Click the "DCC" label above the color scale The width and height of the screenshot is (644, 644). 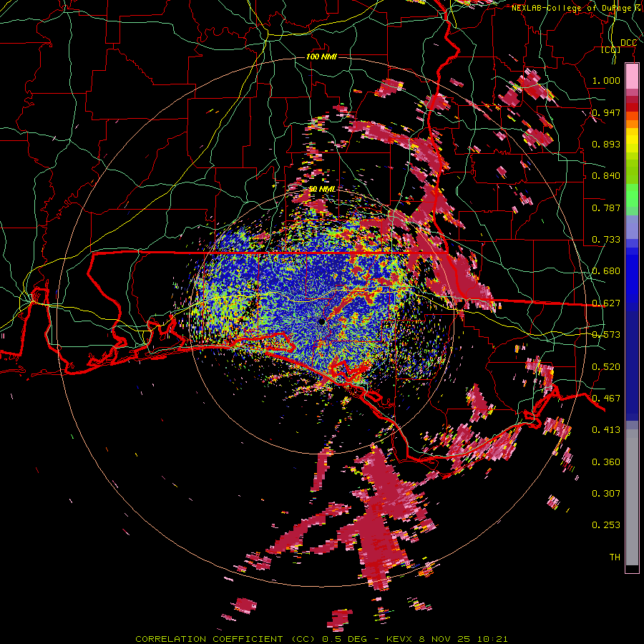point(628,43)
